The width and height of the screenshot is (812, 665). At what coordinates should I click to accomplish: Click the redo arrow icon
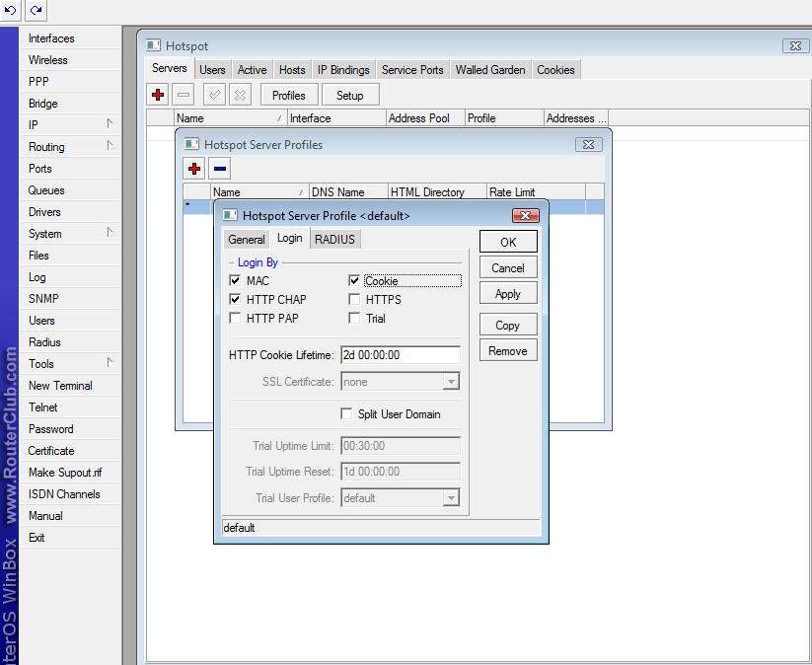(36, 10)
